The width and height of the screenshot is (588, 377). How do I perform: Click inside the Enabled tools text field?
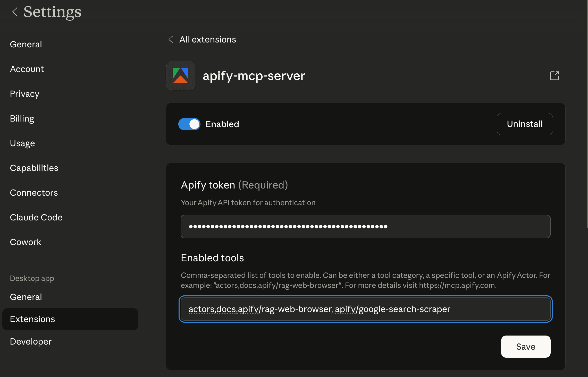click(x=365, y=309)
